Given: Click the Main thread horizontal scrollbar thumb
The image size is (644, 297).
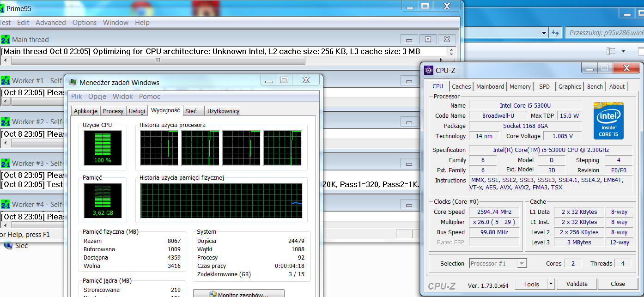Looking at the screenshot, I should pos(158,61).
